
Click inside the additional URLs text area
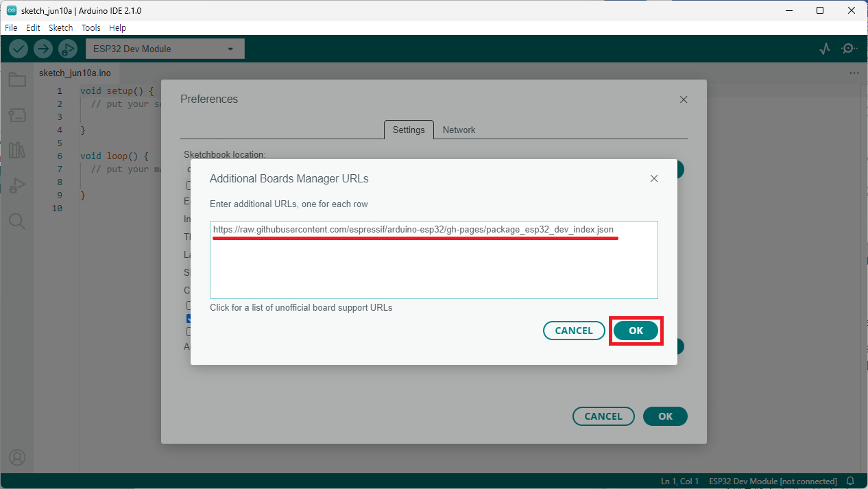pos(434,260)
